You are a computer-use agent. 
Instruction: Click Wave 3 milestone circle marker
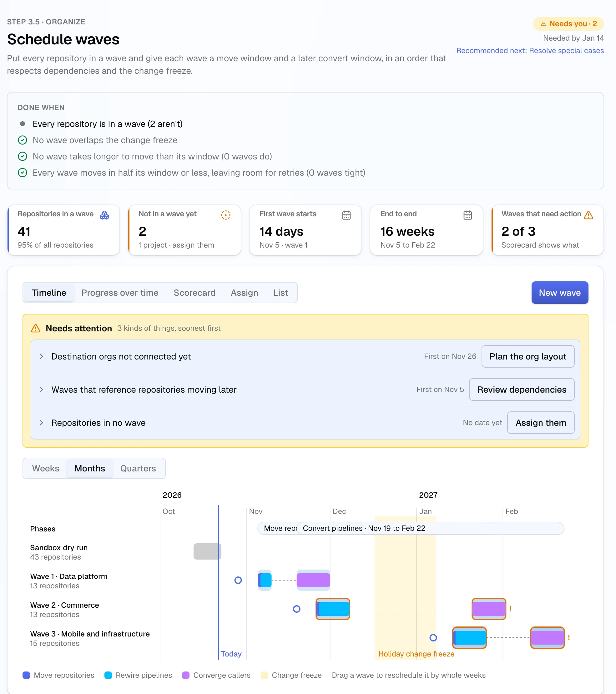coord(433,638)
